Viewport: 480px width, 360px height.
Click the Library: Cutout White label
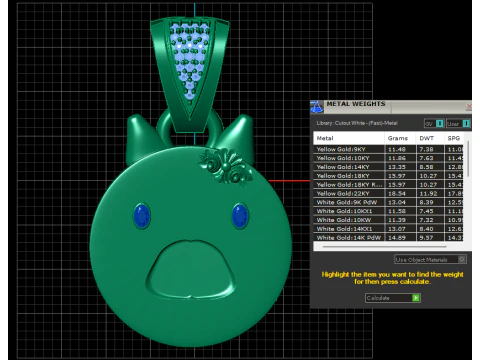click(357, 123)
